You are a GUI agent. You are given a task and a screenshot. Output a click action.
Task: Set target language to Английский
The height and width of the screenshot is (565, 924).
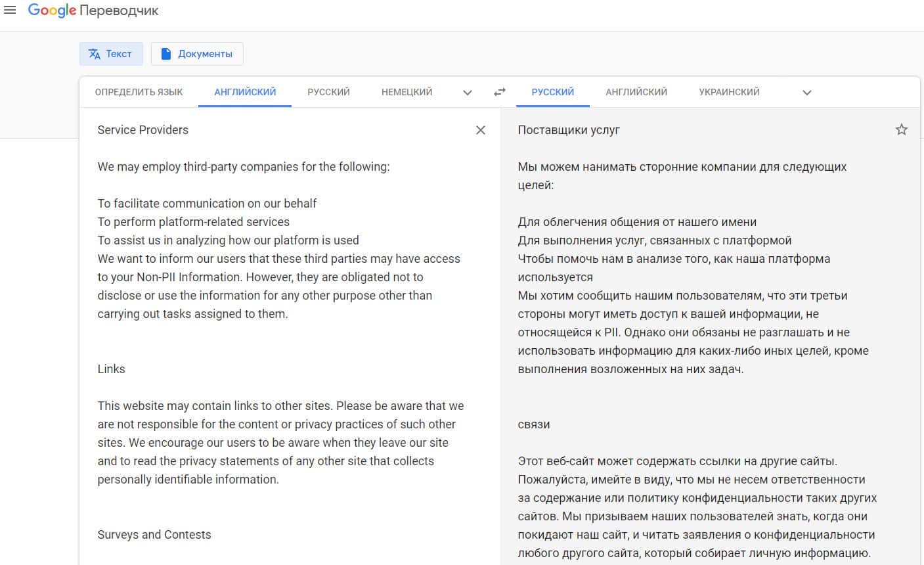coord(636,92)
